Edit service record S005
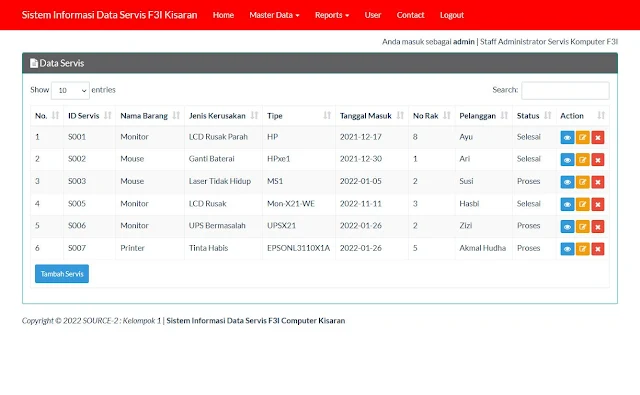Image resolution: width=640 pixels, height=395 pixels. click(x=583, y=204)
